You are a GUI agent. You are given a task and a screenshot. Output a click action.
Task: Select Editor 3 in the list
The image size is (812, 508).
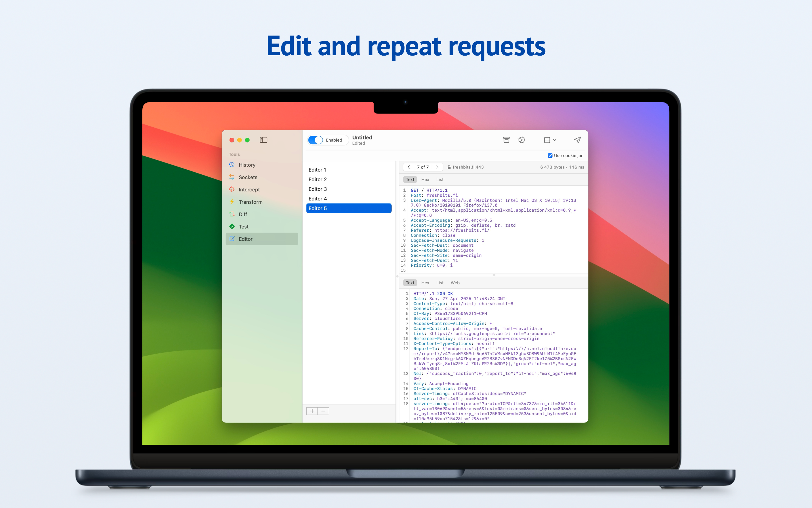click(x=348, y=189)
